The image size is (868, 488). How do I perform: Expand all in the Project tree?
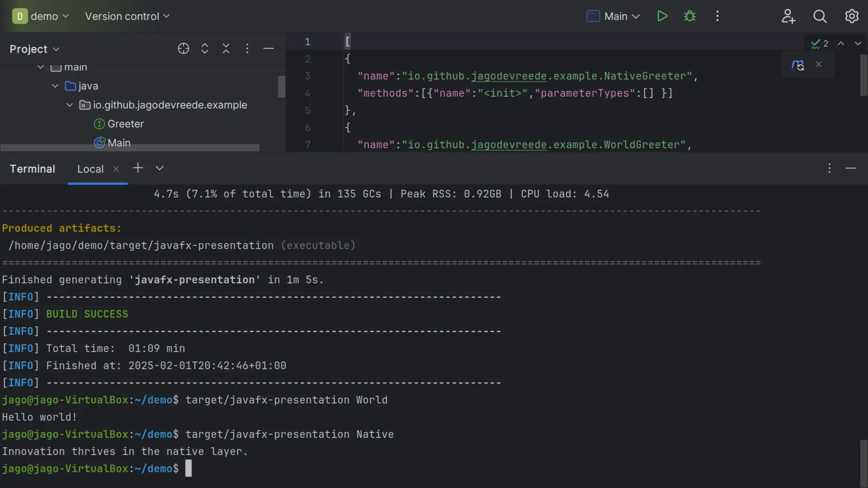[x=205, y=49]
